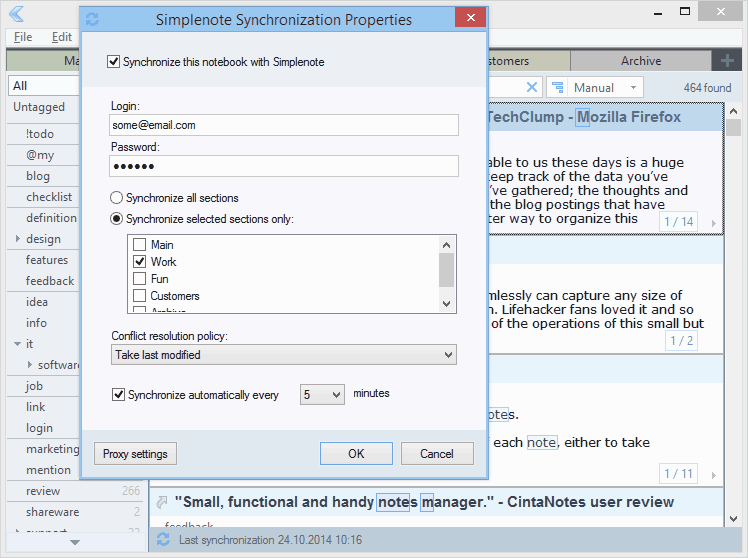The width and height of the screenshot is (748, 558).
Task: Select the mention tag
Action: click(x=48, y=470)
